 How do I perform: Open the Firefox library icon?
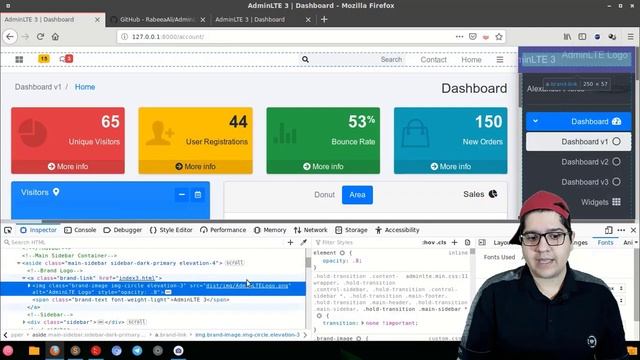567,37
